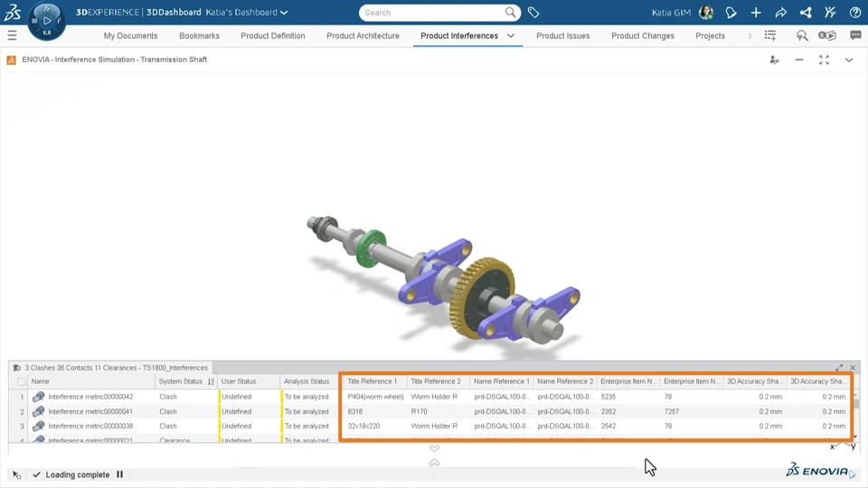Screen dimensions: 868x488
Task: Sort by System Status column
Action: pos(181,381)
